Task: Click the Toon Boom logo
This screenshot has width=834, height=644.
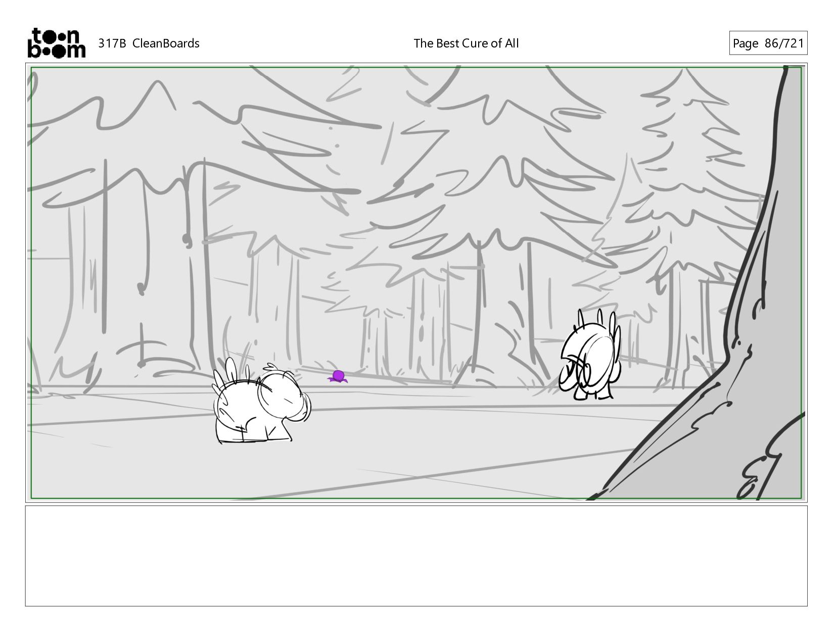Action: (56, 43)
